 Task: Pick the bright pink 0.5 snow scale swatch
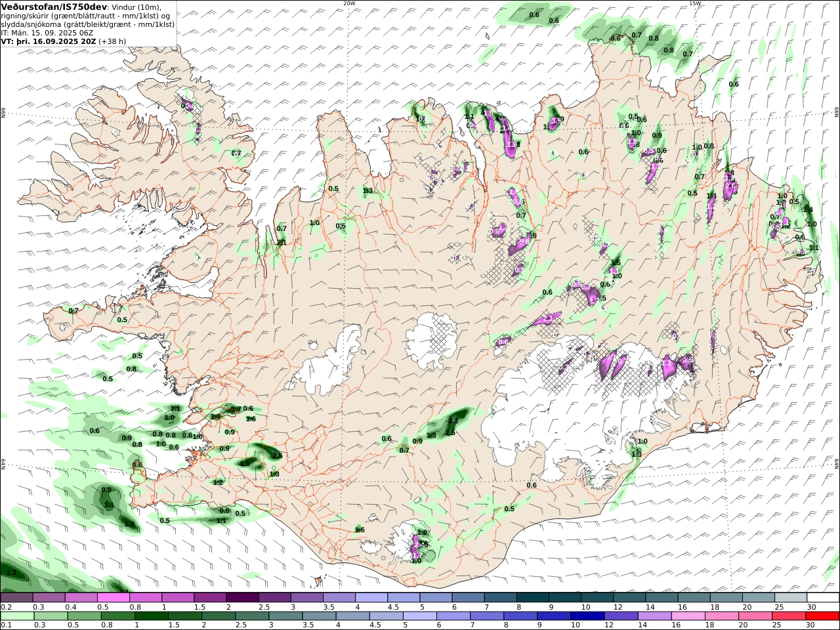pos(113,598)
